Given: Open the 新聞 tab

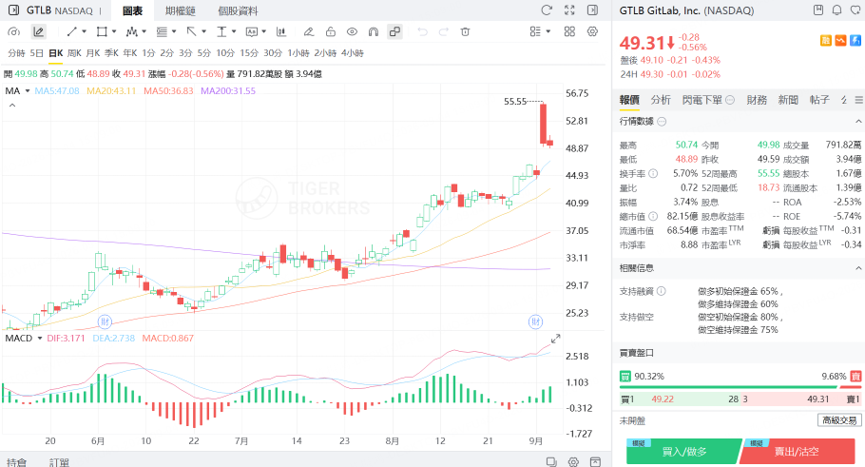Looking at the screenshot, I should point(788,100).
